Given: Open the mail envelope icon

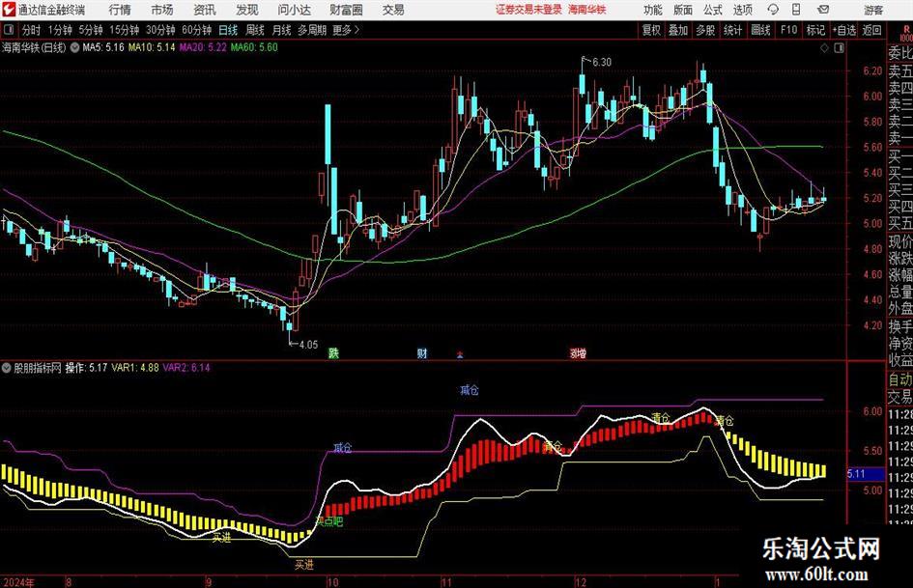Looking at the screenshot, I should click(823, 10).
